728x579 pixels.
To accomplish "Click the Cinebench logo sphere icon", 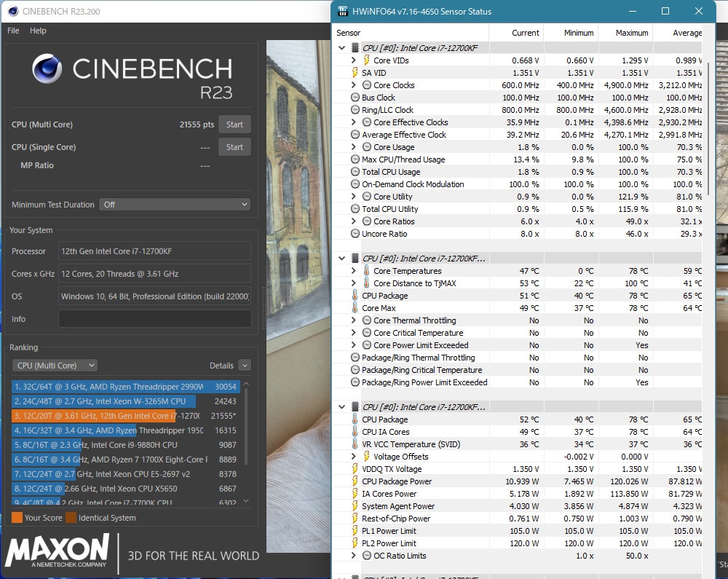I will pos(47,68).
